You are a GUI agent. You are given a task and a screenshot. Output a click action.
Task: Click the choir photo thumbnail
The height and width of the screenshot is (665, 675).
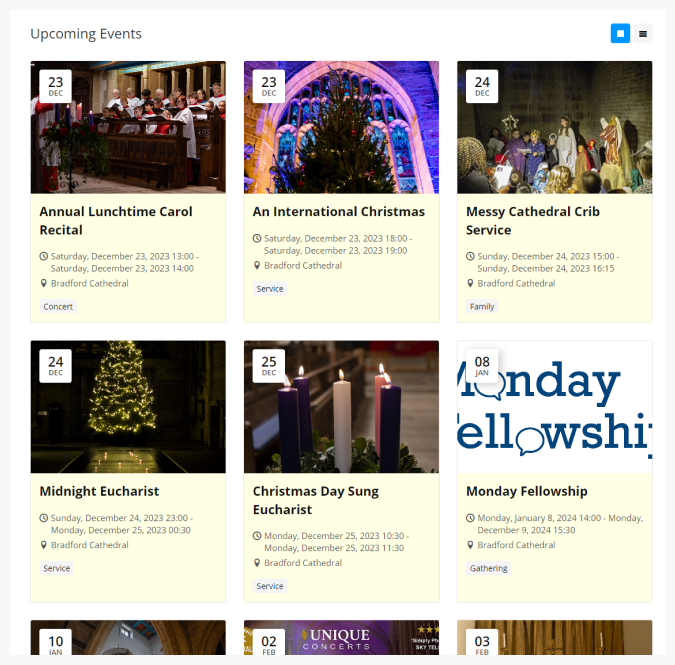(128, 127)
